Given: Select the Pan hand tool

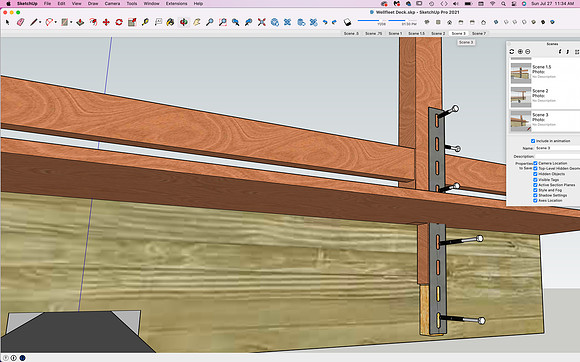Looking at the screenshot, I should point(197,23).
